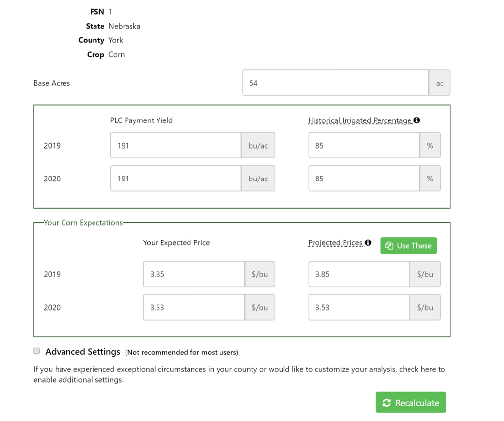Click the Your Expected Price column header
This screenshot has height=421, width=504.
177,243
